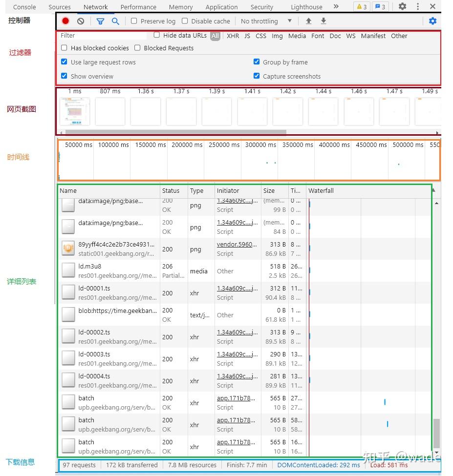Import HAR file

click(308, 21)
